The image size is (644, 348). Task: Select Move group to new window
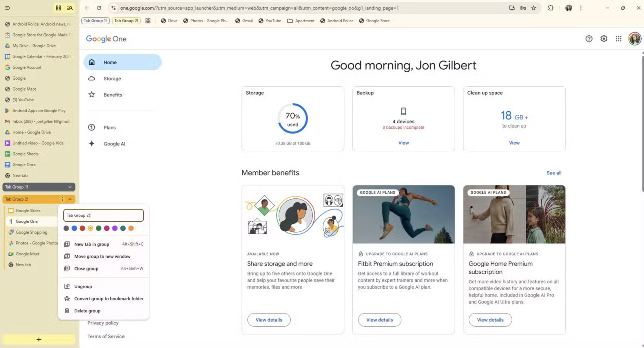102,256
